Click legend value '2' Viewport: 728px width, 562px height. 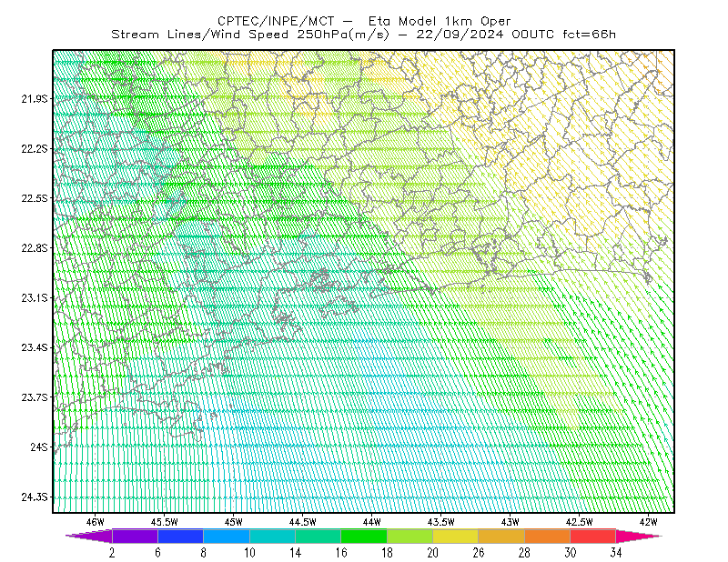tap(112, 553)
